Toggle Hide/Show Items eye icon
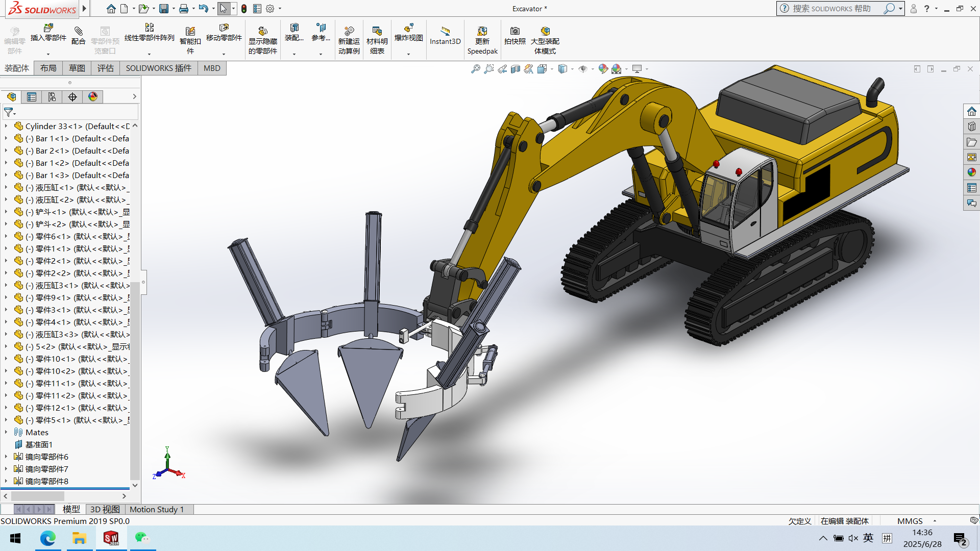The height and width of the screenshot is (551, 980). click(x=583, y=69)
